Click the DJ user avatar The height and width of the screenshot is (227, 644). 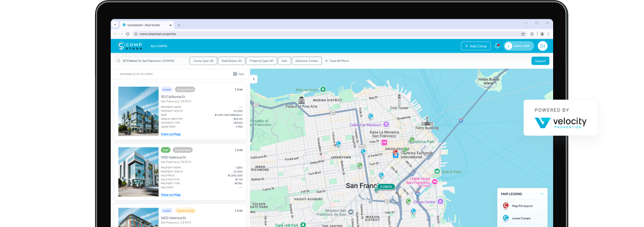(543, 46)
